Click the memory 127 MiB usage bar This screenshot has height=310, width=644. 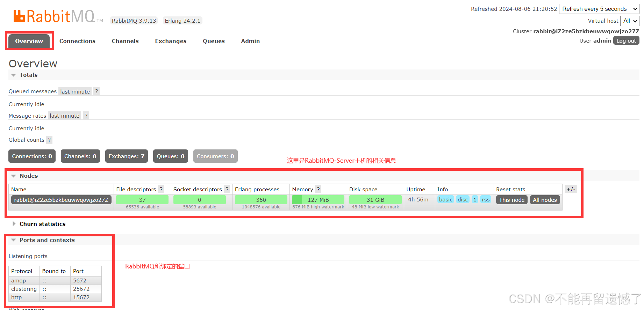(x=318, y=200)
